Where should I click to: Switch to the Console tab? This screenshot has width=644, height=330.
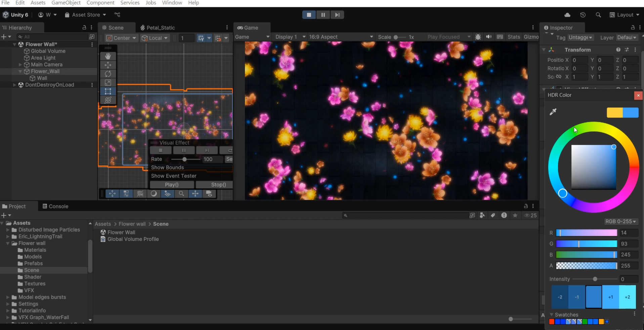click(x=55, y=206)
